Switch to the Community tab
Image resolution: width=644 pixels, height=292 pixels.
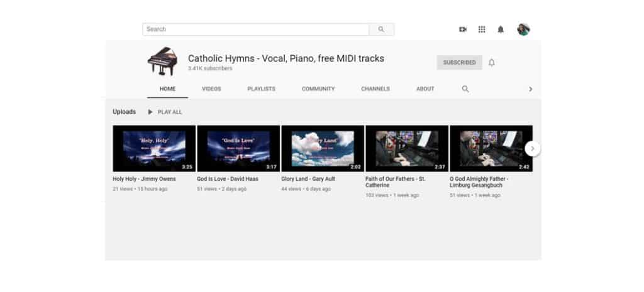[318, 89]
